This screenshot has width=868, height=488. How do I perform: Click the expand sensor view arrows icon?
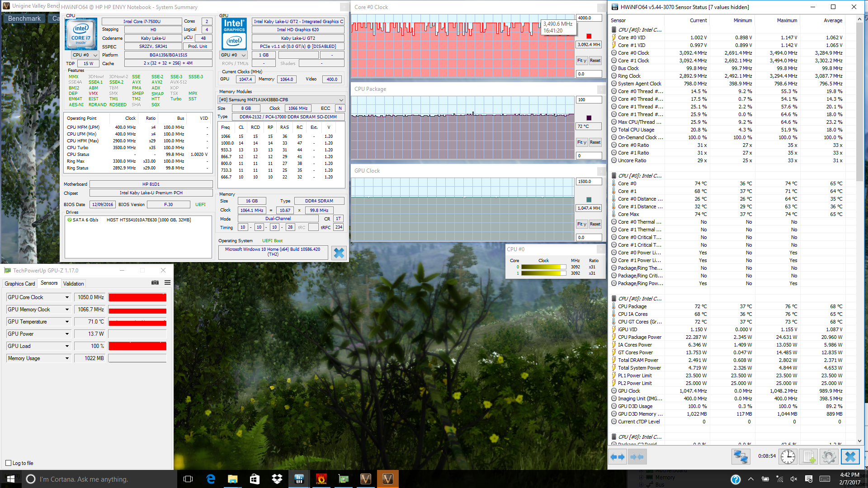(617, 457)
